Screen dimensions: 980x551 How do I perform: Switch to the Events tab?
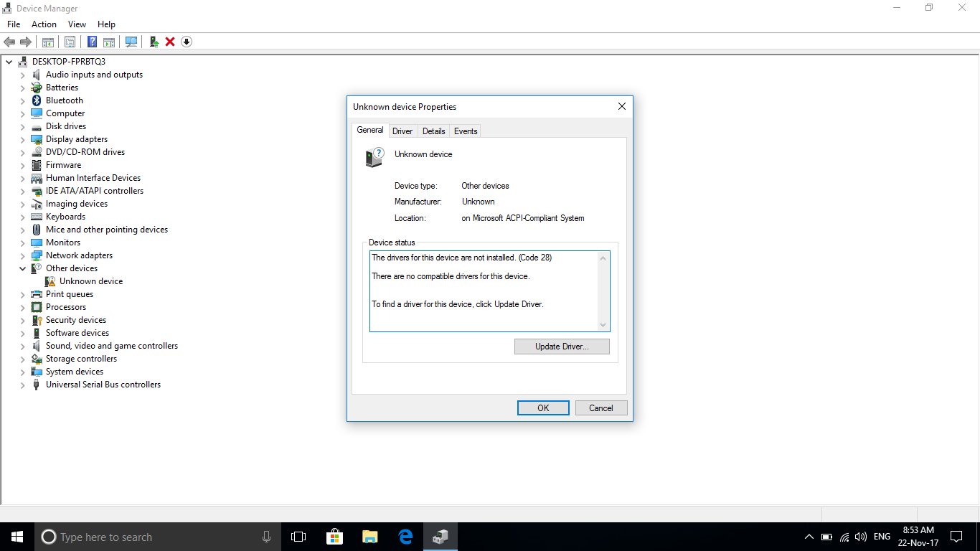(466, 131)
